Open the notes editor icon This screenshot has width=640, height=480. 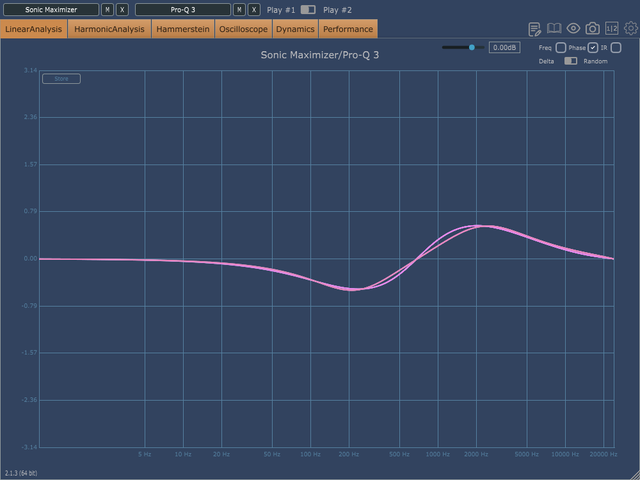(534, 29)
